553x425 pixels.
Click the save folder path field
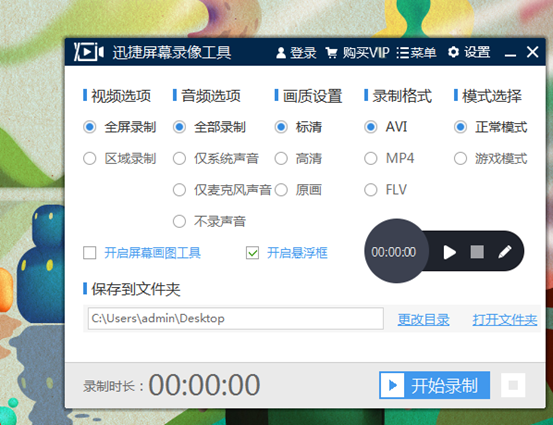tap(236, 318)
